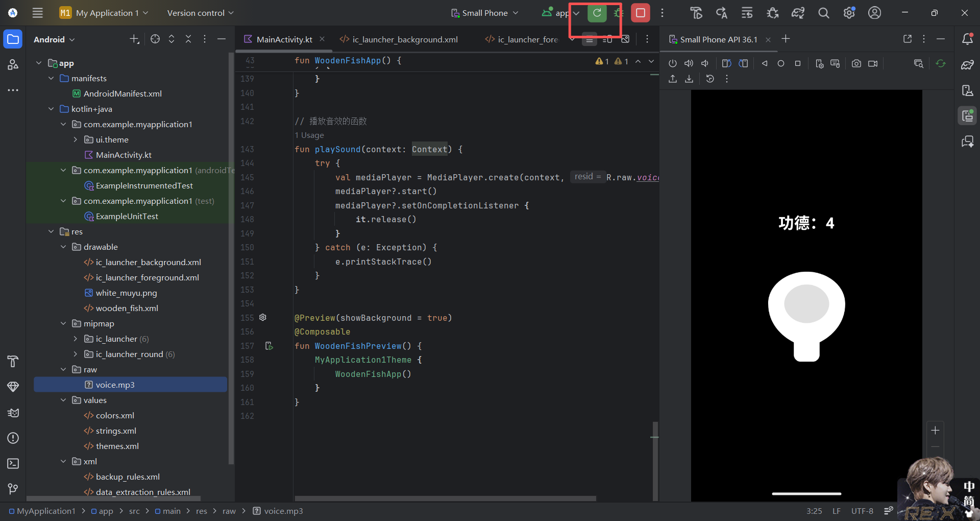
Task: Open the Terminal tool window
Action: click(13, 463)
